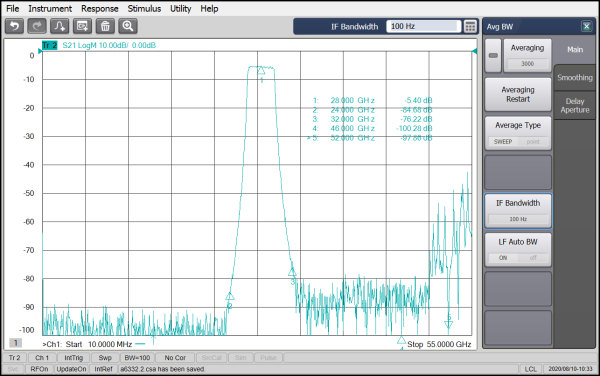Image resolution: width=600 pixels, height=376 pixels.
Task: Open the Stimulus menu
Action: point(144,8)
